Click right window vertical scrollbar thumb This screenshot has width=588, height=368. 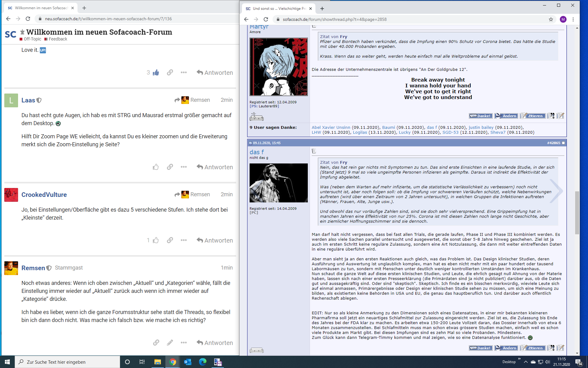[577, 213]
